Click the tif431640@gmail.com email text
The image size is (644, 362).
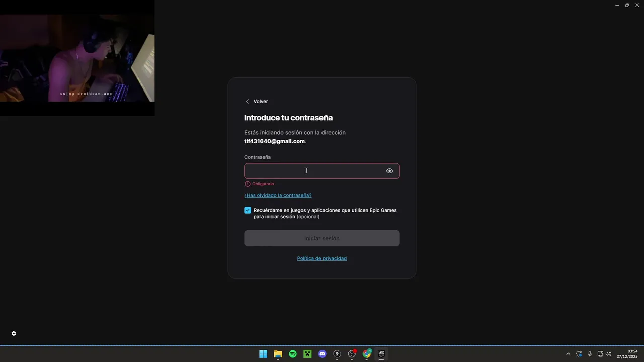click(x=274, y=141)
